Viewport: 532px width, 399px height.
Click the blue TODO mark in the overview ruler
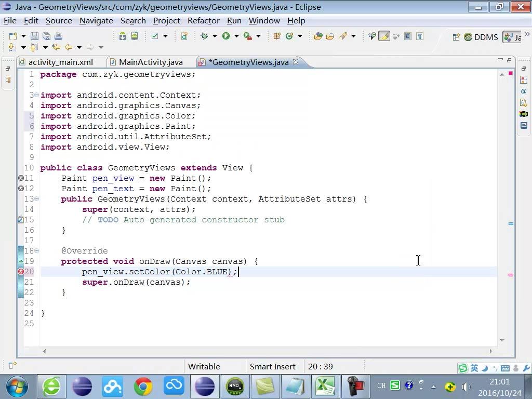click(x=511, y=223)
